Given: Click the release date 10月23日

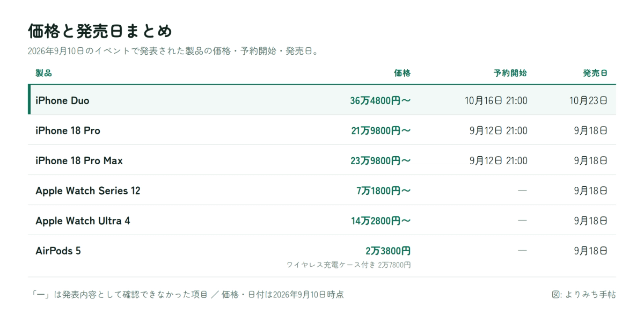Looking at the screenshot, I should (x=588, y=100).
